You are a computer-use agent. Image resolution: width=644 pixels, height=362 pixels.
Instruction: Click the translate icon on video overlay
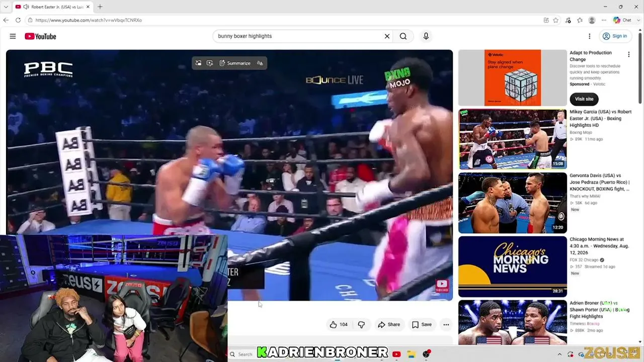(260, 63)
